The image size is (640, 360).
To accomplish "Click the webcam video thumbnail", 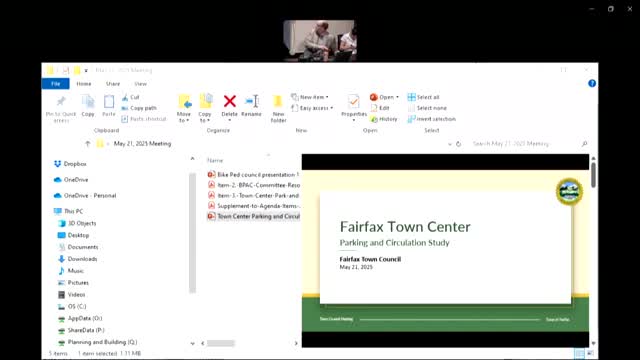I will point(319,41).
